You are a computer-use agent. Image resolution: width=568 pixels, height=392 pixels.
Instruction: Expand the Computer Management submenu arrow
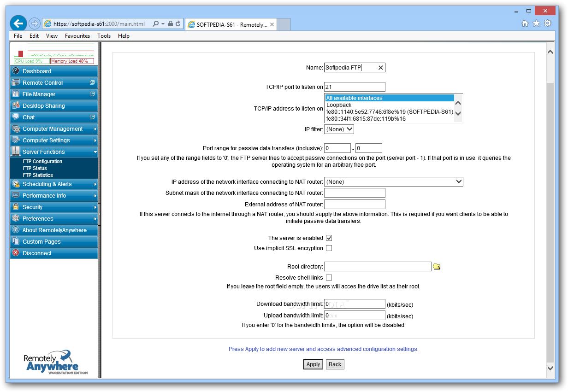pos(95,129)
